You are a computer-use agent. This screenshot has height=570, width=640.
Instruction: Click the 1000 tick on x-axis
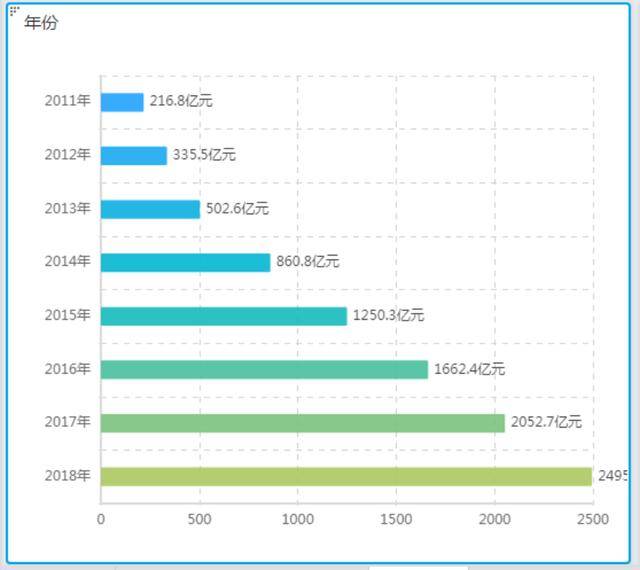pos(298,519)
